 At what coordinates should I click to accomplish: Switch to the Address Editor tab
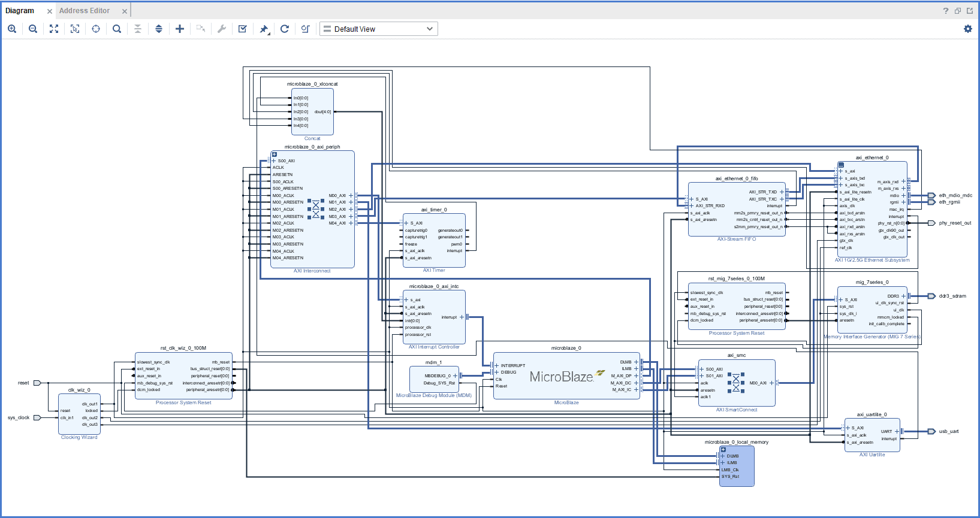pyautogui.click(x=85, y=11)
